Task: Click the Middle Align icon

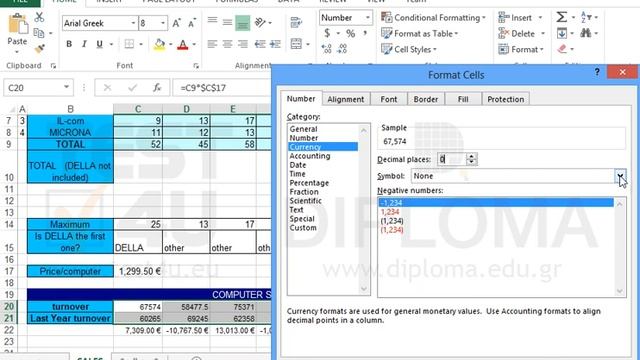Action: tap(227, 22)
